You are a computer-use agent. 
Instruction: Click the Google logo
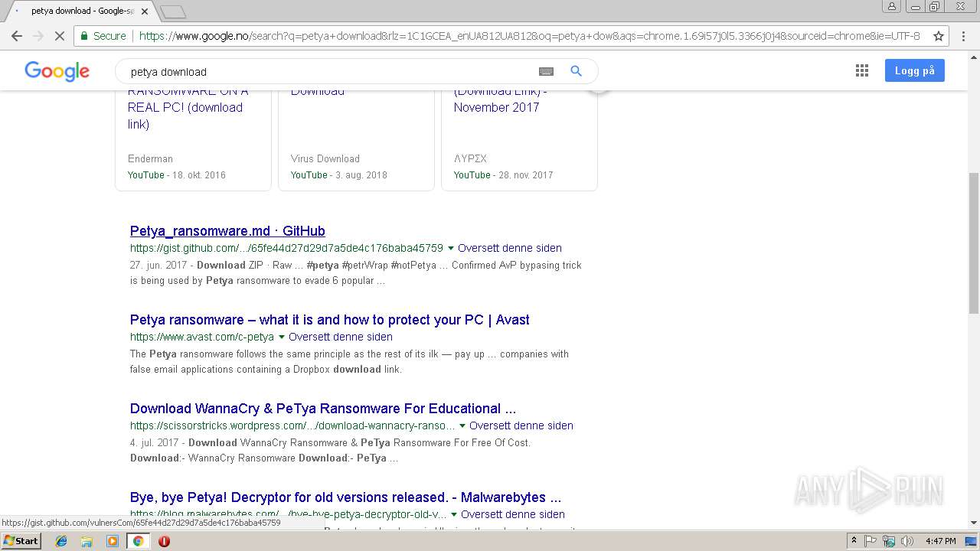pos(57,71)
